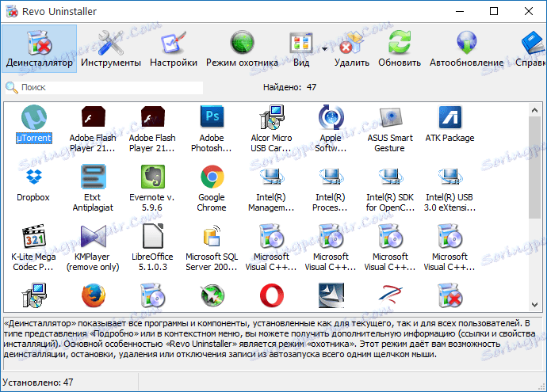Screen dimensions: 547x392
Task: Click the Вид view button
Action: (301, 48)
